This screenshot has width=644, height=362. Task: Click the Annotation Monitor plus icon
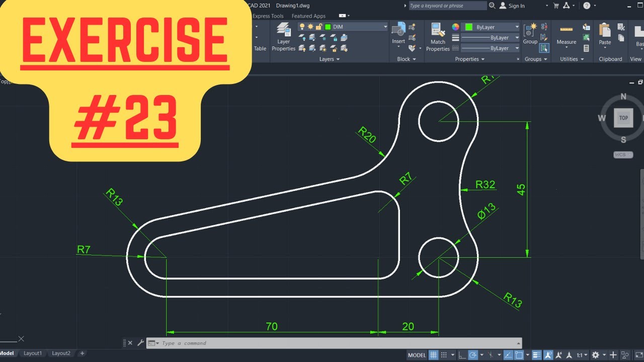point(613,355)
